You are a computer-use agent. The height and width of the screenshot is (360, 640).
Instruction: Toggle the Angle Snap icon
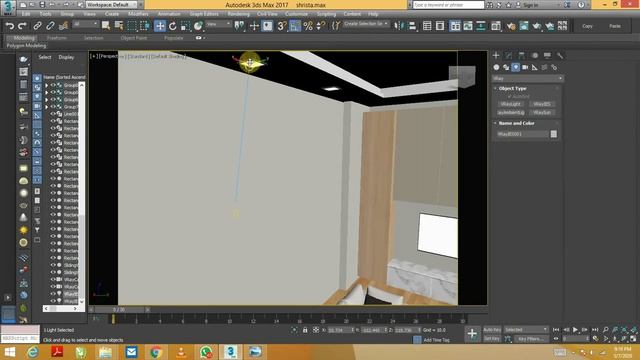coord(295,26)
